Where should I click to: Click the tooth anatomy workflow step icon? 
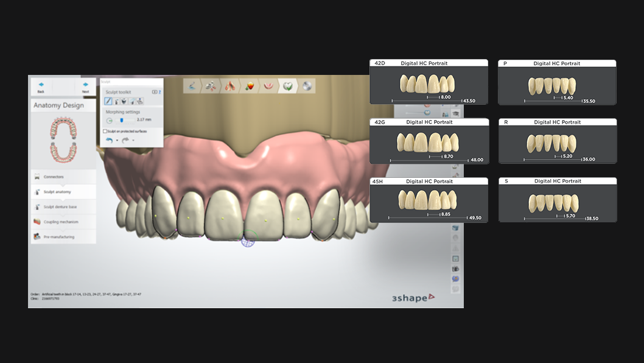[x=288, y=86]
